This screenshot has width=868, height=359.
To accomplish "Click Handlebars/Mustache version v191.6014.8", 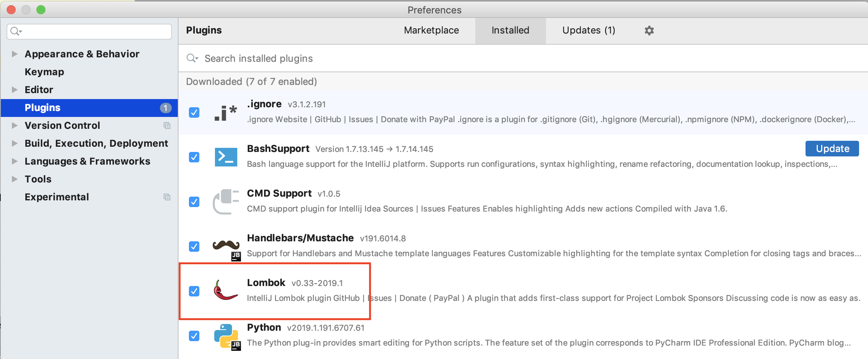I will [383, 238].
